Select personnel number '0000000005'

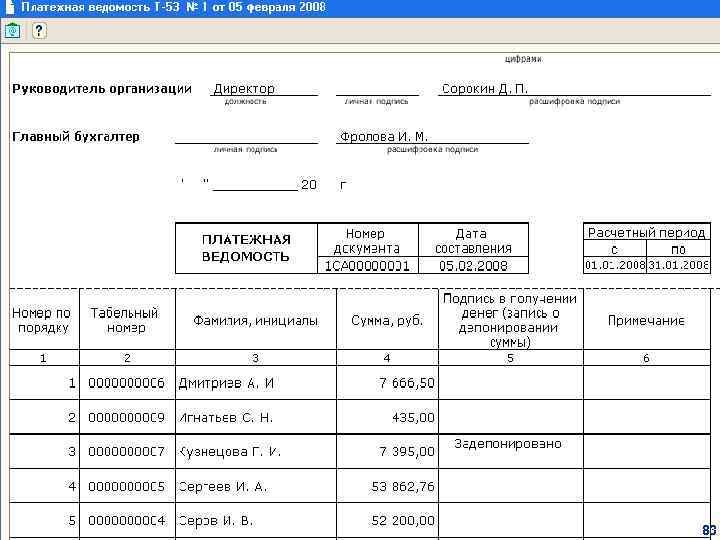click(x=127, y=486)
